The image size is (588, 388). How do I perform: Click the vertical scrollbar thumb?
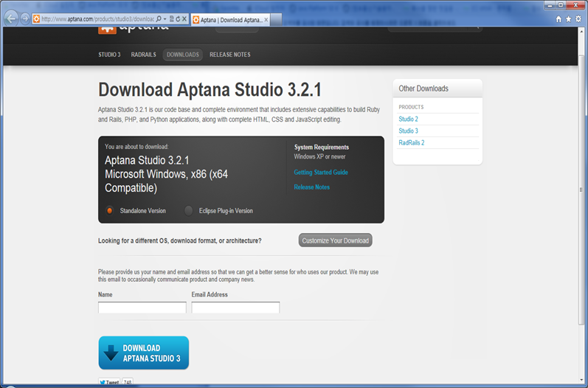tap(581, 190)
